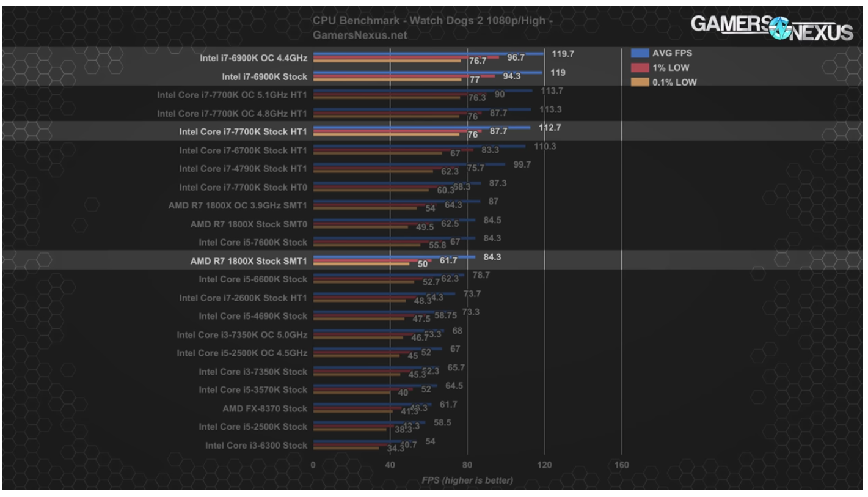868x497 pixels.
Task: Click the 65.7 average FPS value
Action: pos(456,367)
